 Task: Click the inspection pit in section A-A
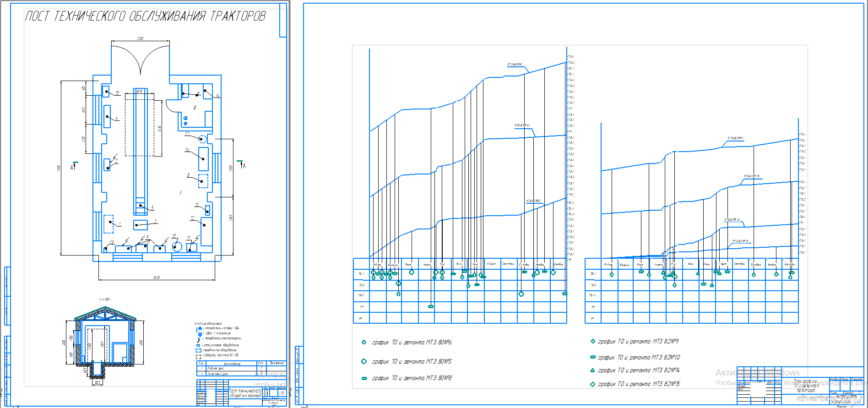[97, 369]
